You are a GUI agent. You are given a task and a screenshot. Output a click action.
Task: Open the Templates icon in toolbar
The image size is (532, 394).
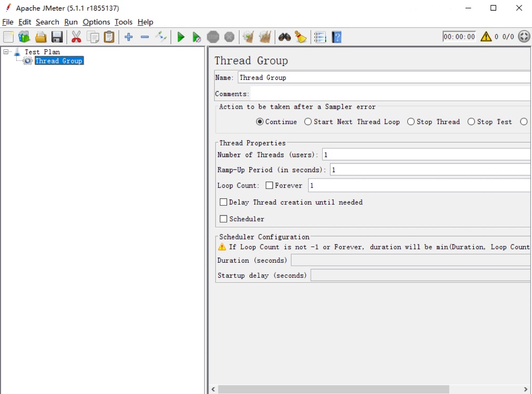coord(24,37)
